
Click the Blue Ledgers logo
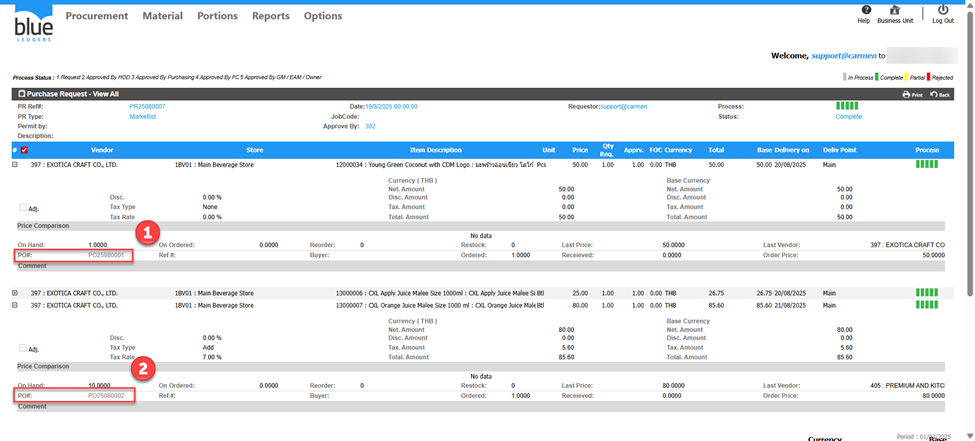click(x=32, y=22)
